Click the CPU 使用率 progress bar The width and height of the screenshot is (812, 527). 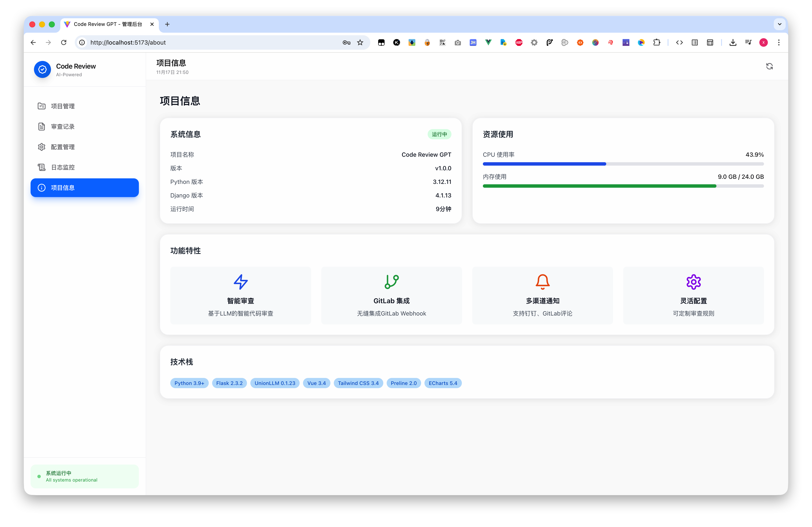pos(623,164)
